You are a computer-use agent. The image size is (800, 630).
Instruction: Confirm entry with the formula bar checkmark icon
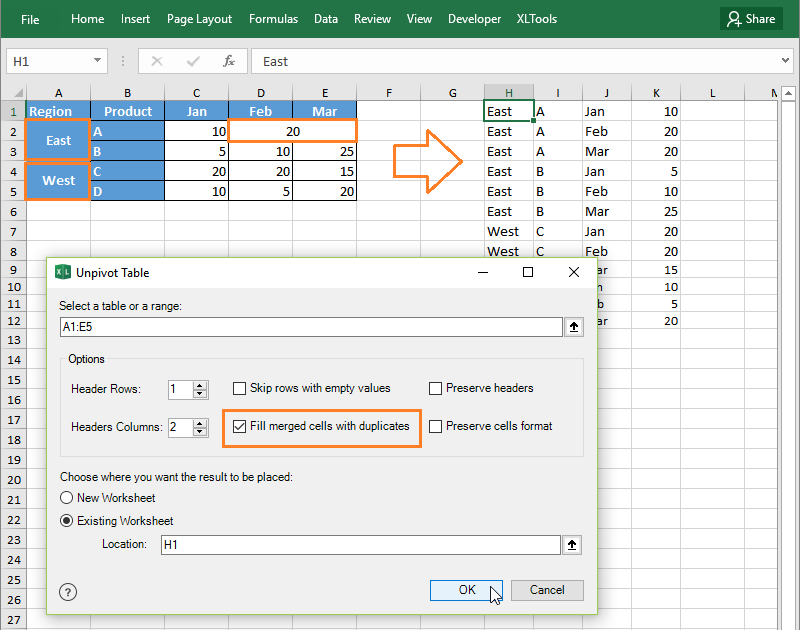[x=192, y=61]
